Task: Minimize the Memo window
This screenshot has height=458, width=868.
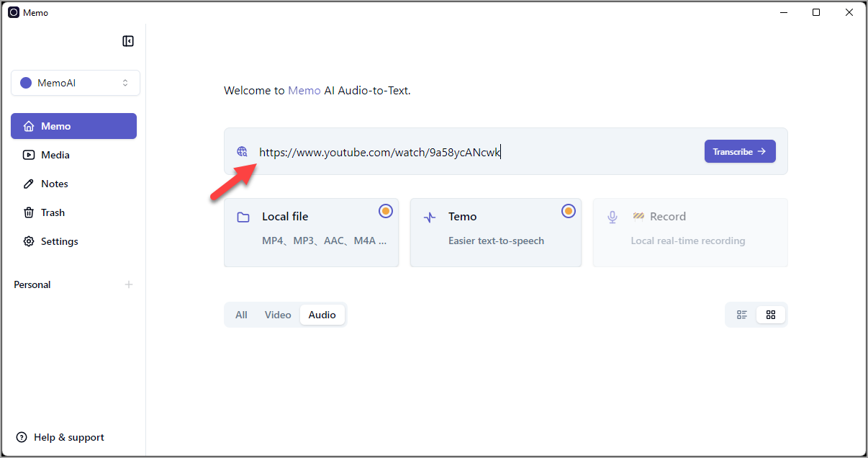Action: 783,12
